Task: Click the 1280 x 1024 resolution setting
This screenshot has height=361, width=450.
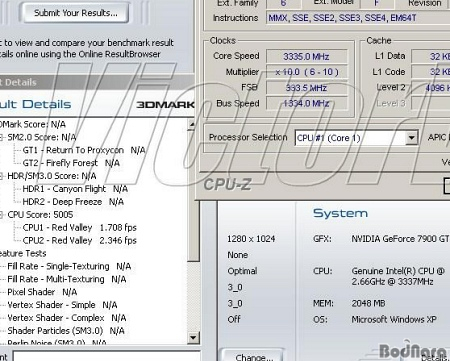Action: (x=251, y=239)
